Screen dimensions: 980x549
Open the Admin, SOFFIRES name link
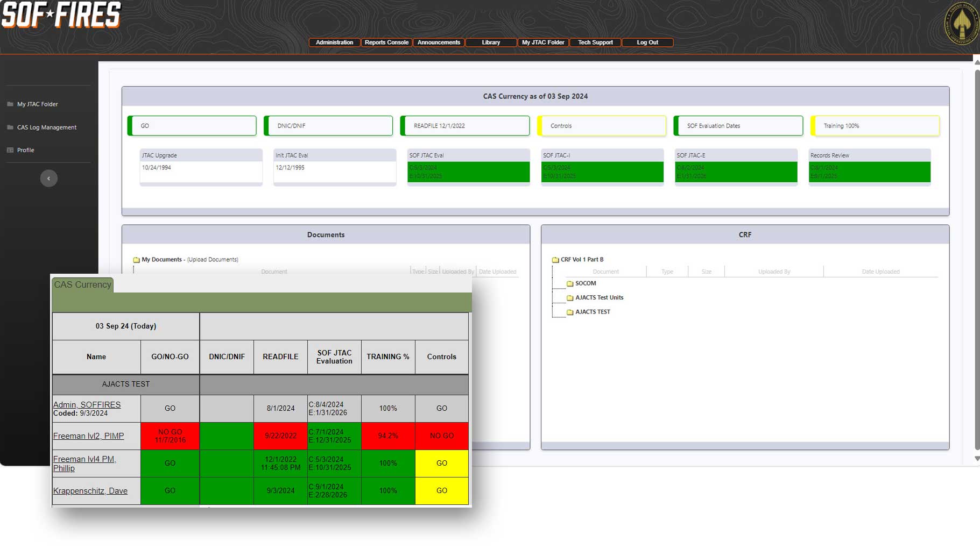click(87, 404)
